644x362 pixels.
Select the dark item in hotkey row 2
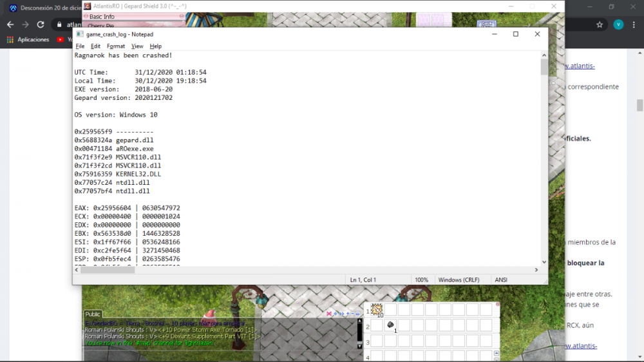[x=390, y=325]
